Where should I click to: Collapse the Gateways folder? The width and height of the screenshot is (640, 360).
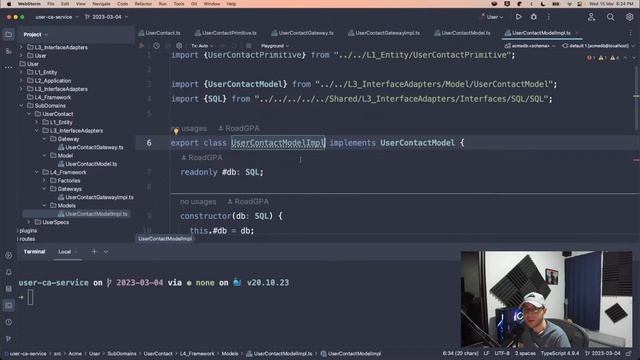pyautogui.click(x=44, y=189)
